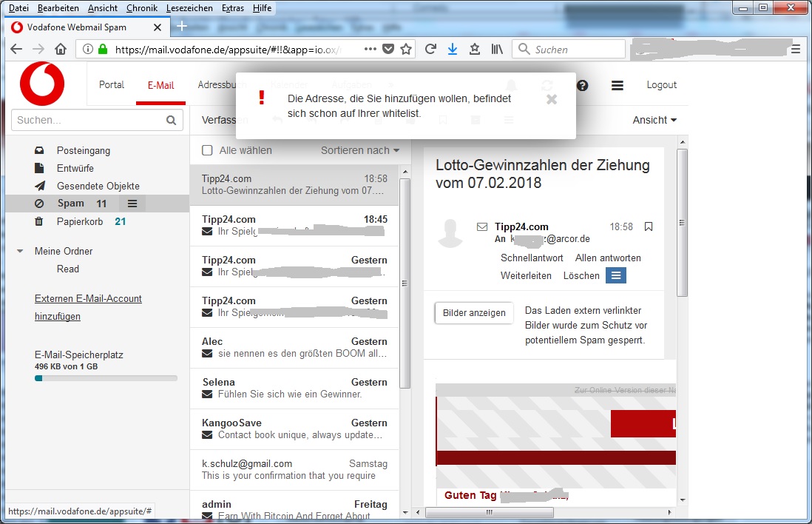
Task: Open the Lesezeichen menu
Action: coord(189,8)
